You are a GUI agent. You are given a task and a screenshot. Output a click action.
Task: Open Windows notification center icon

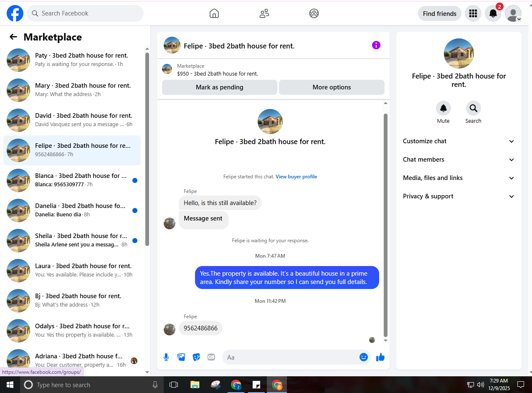pos(521,385)
